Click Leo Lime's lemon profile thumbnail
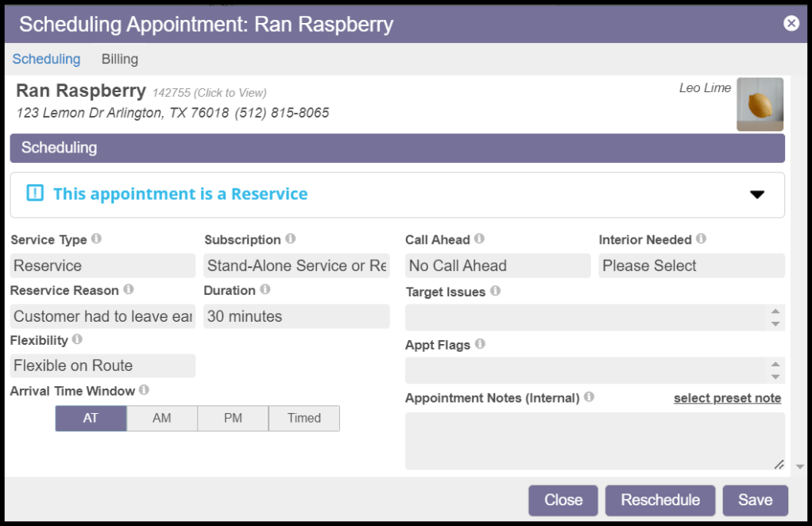Screen dimensions: 812x526 [760, 103]
